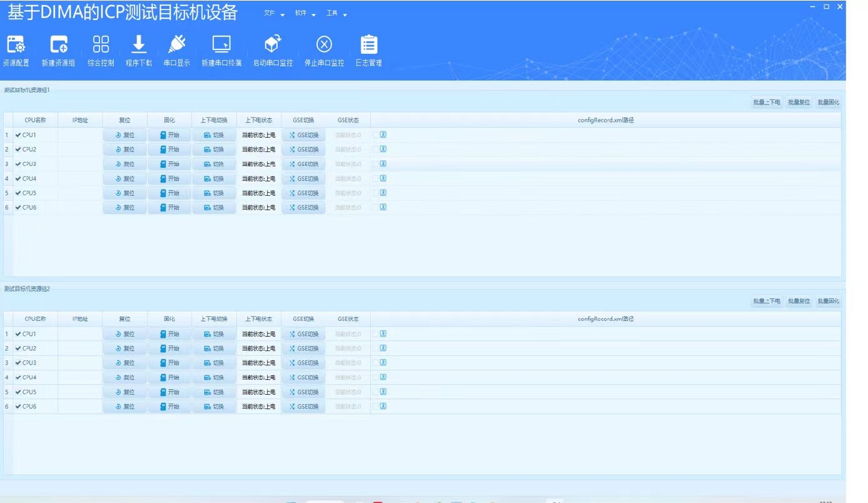
Task: Browse configRecord.xml for CPU3 in 资源组2
Action: coord(383,362)
